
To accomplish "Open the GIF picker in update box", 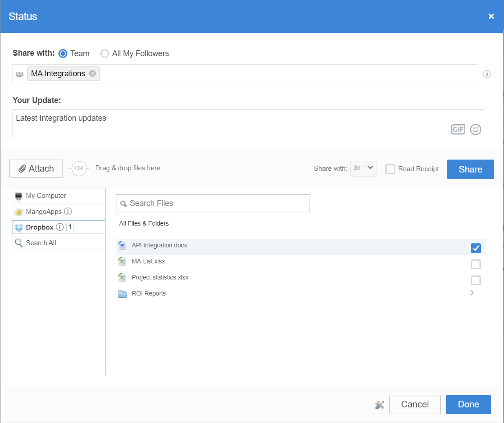I will tap(458, 130).
